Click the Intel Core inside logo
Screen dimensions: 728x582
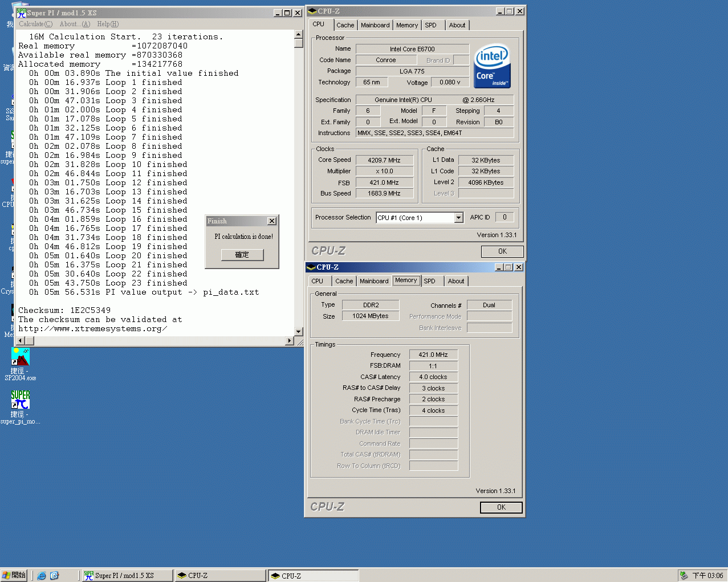(492, 66)
